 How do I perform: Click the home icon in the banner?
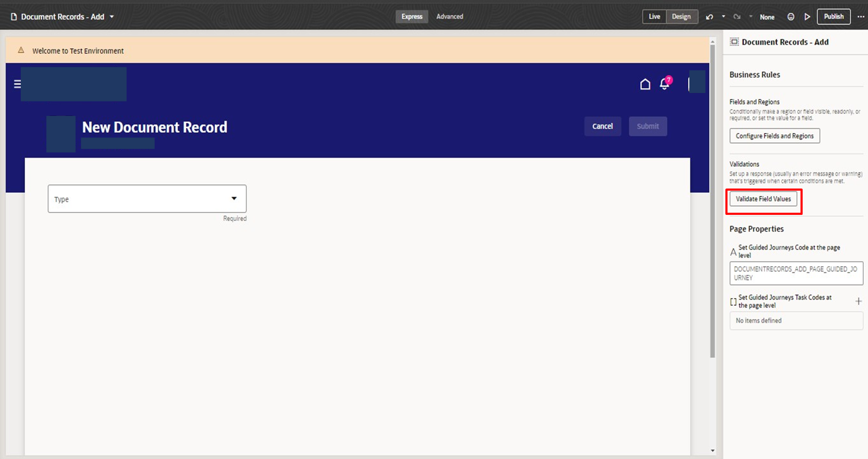tap(645, 84)
